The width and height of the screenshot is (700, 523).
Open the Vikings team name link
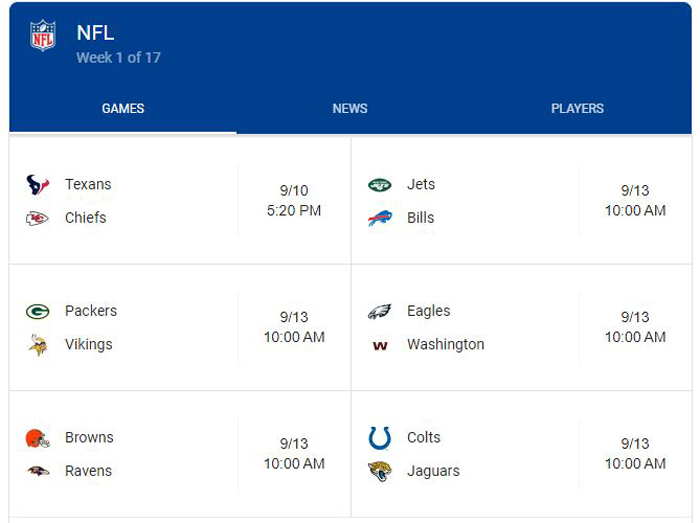pos(89,345)
